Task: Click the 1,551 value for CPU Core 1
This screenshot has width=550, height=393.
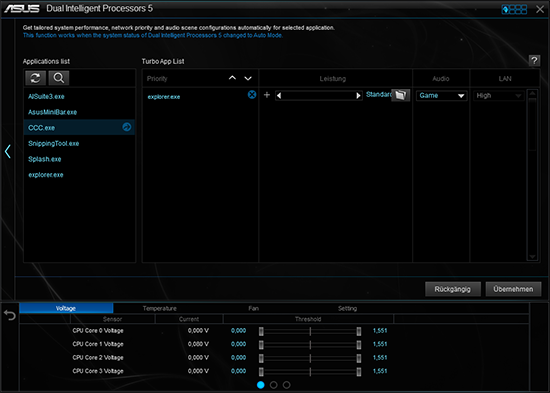Action: [x=380, y=344]
